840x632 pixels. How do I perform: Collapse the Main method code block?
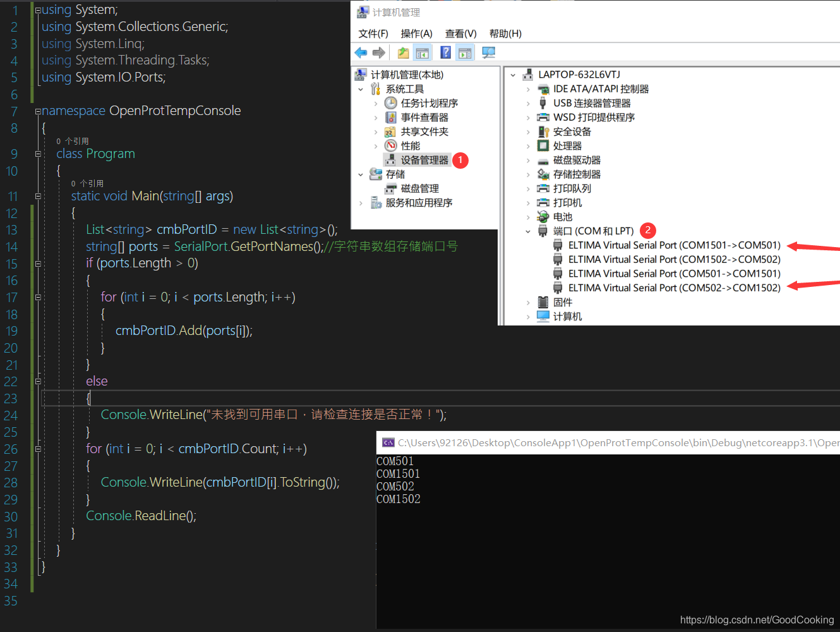coord(38,197)
